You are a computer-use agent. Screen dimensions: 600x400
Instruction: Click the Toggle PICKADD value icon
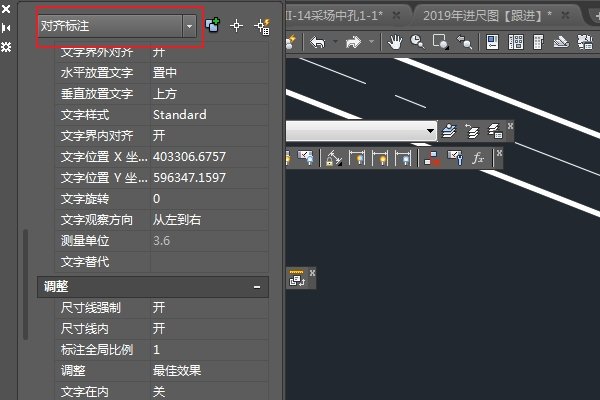(212, 27)
